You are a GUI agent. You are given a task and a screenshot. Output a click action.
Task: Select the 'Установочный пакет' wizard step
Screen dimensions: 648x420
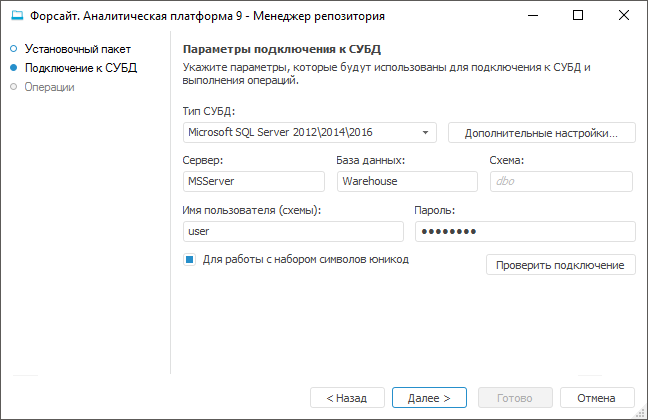78,48
